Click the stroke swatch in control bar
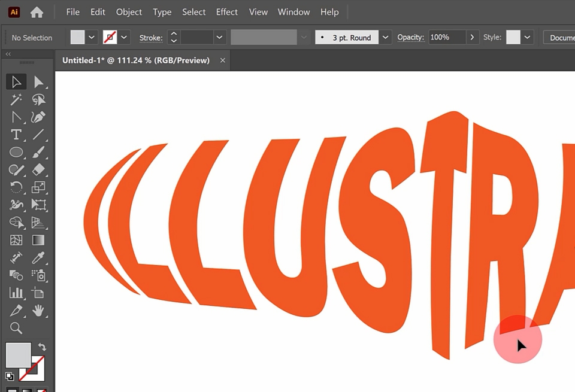 coord(110,37)
